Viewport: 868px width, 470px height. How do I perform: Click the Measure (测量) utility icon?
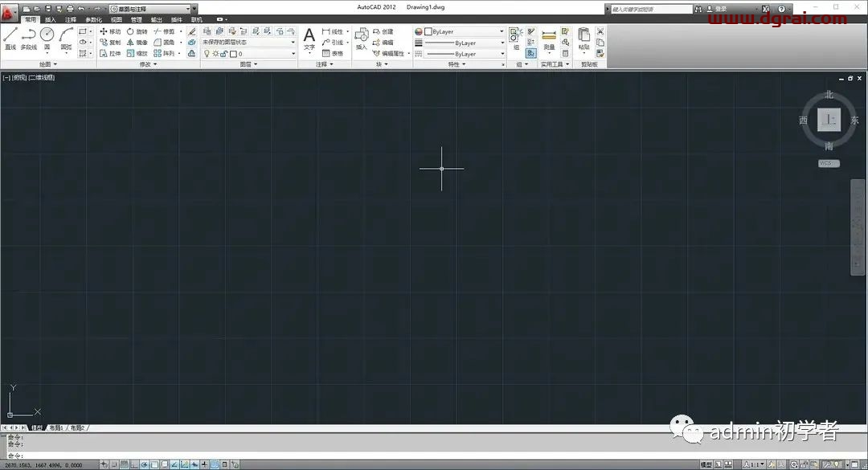[549, 38]
